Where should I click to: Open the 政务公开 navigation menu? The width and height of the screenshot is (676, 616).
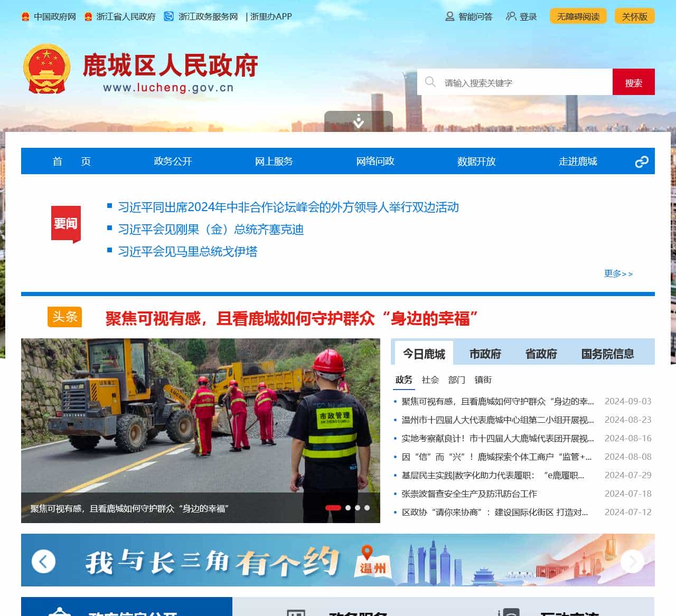coord(172,162)
